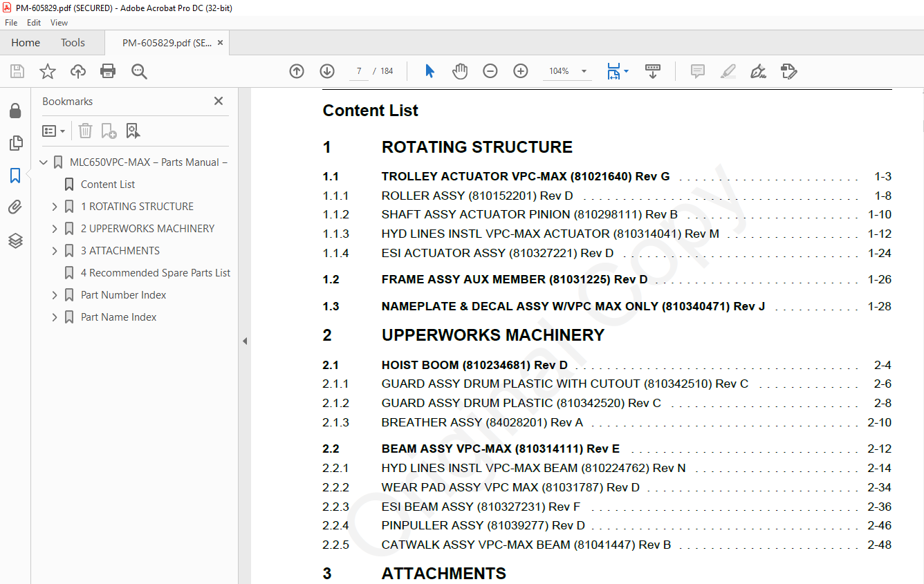Open the find text search tool

coord(139,71)
